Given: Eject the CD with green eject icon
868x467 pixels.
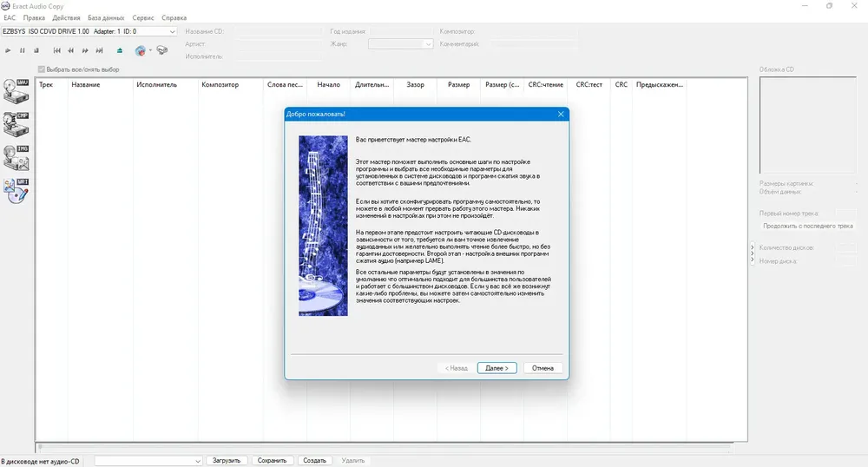Looking at the screenshot, I should click(x=120, y=50).
